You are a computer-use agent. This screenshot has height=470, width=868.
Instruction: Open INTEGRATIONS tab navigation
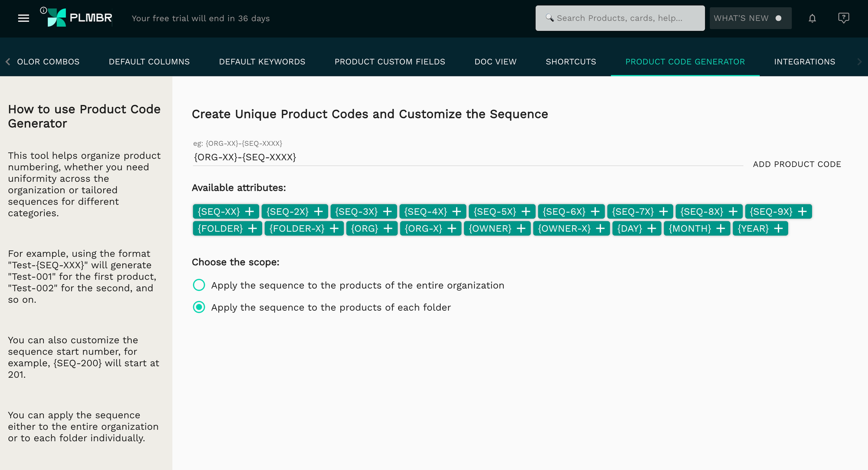[x=805, y=61]
